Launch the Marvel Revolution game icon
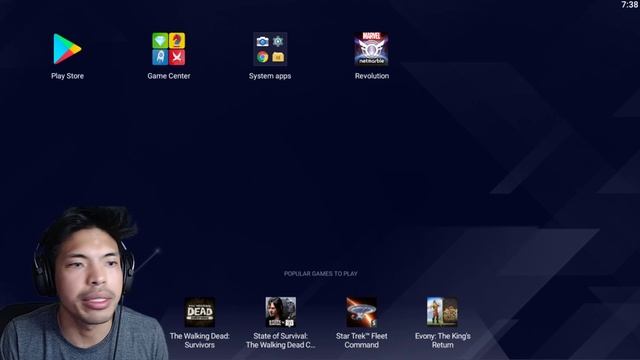Image resolution: width=640 pixels, height=360 pixels. [371, 49]
